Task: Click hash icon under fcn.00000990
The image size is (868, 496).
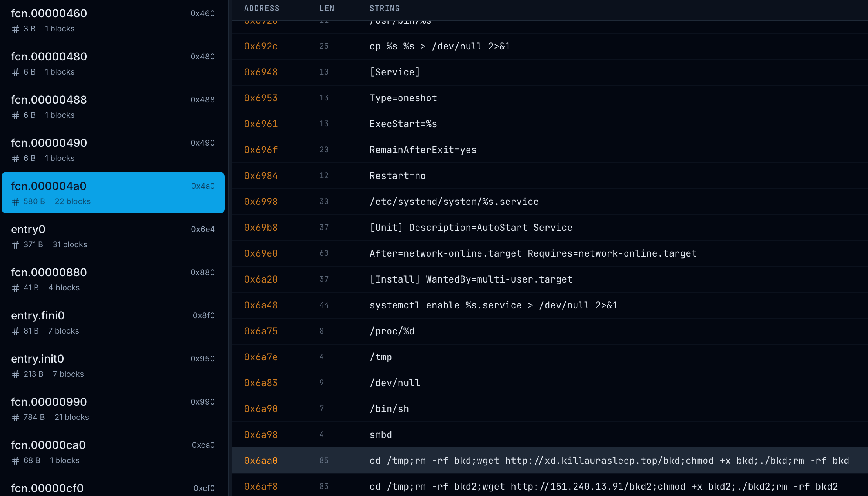Action: coord(16,418)
